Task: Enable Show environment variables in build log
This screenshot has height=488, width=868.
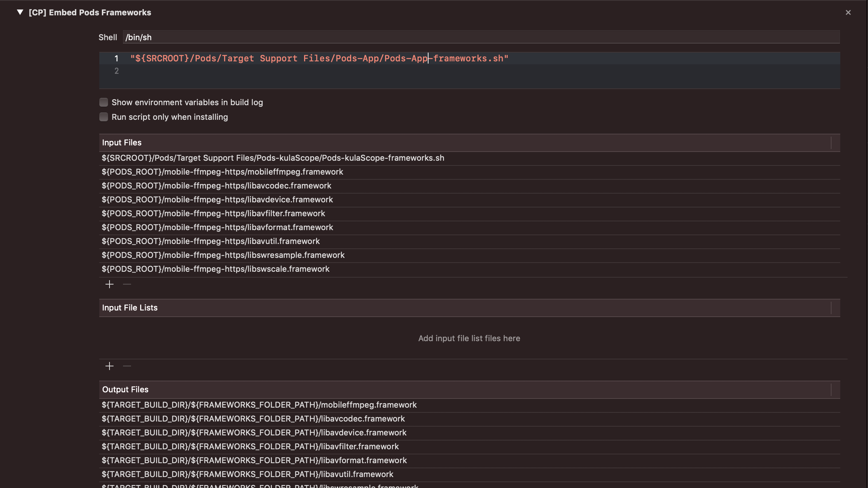Action: point(104,102)
